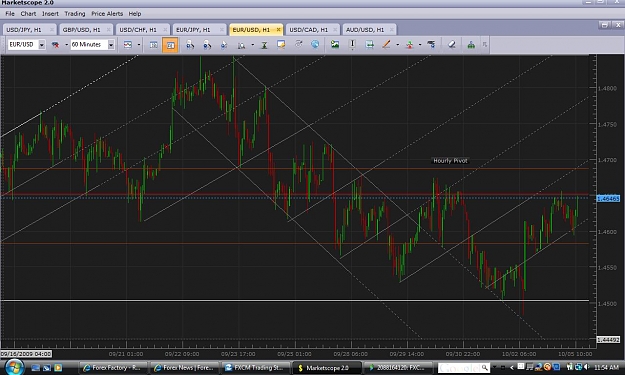Select the orange trend line drawing tool
The width and height of the screenshot is (625, 375).
click(386, 45)
